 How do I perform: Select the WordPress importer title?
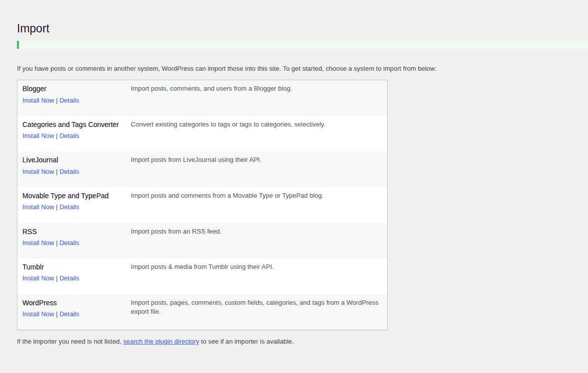(x=40, y=303)
